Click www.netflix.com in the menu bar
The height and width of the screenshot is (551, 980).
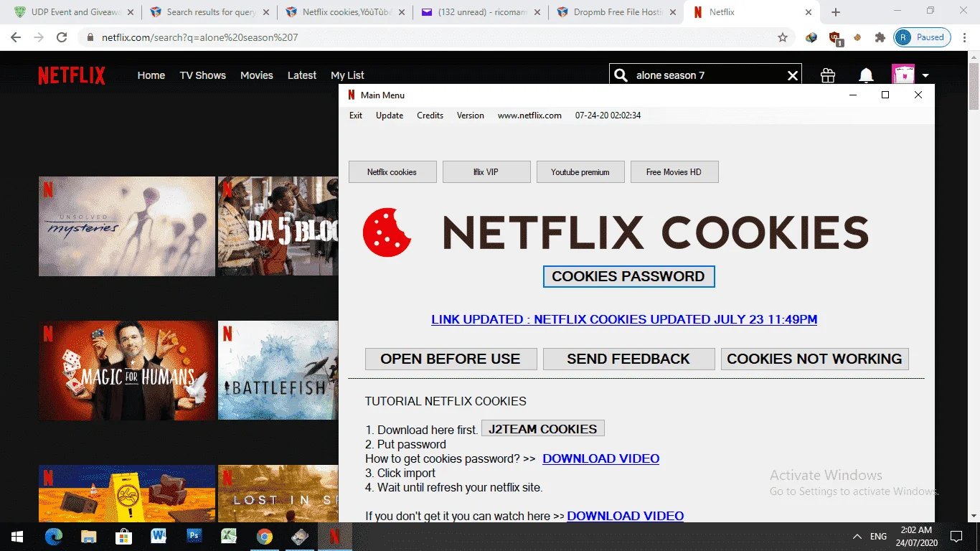point(529,116)
